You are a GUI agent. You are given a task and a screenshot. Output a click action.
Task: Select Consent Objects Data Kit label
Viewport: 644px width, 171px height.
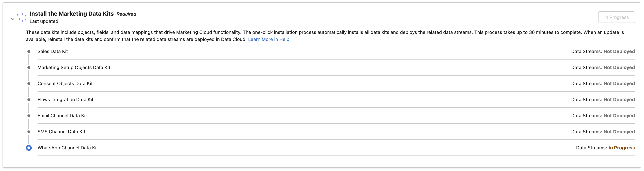pyautogui.click(x=65, y=84)
